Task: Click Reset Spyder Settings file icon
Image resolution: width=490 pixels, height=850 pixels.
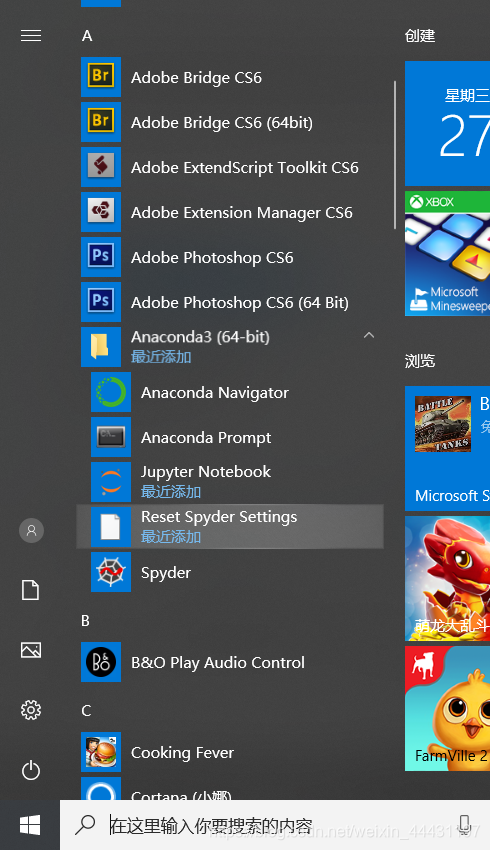Action: tap(111, 527)
